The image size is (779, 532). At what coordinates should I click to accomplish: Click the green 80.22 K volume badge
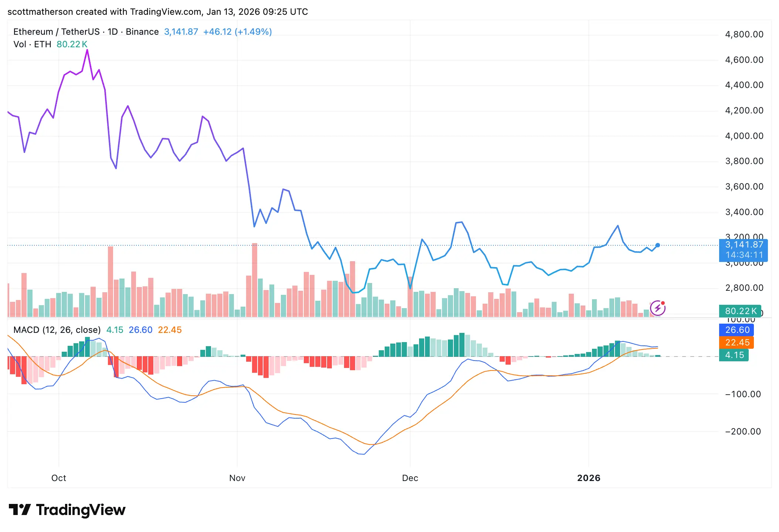click(741, 311)
